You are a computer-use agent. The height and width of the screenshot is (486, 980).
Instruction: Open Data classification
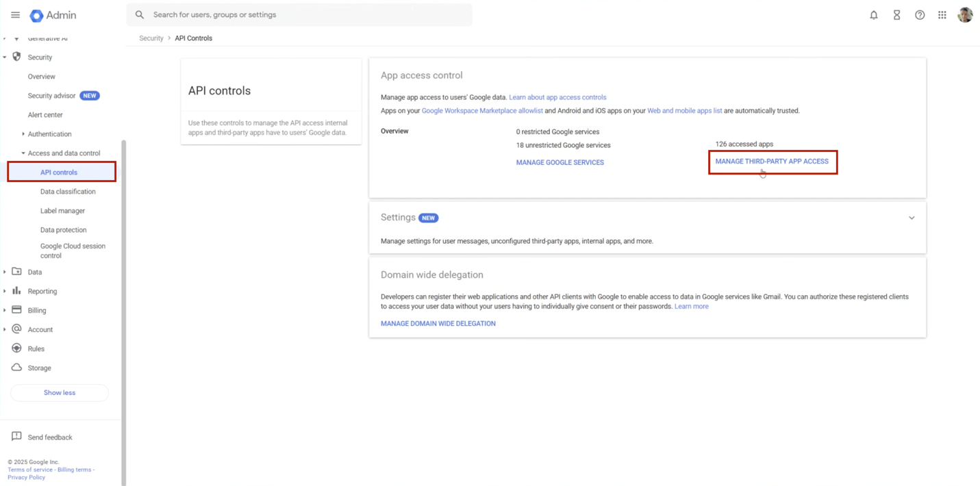68,192
